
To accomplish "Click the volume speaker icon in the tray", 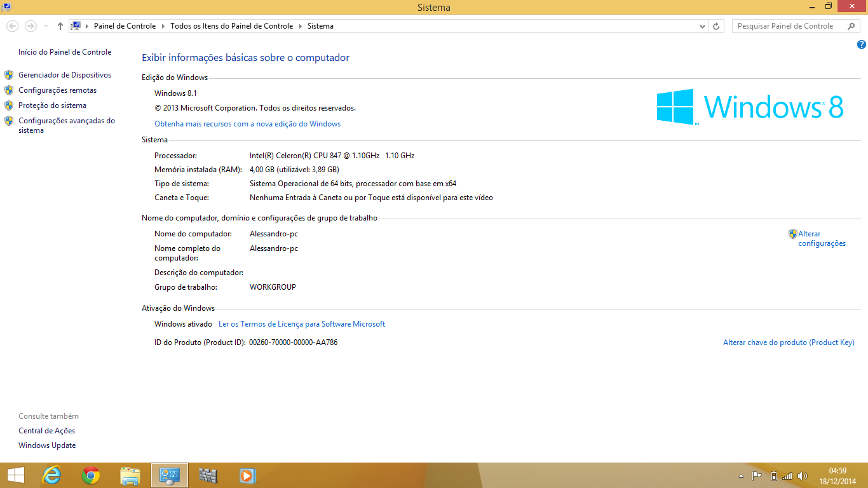I will coord(802,476).
